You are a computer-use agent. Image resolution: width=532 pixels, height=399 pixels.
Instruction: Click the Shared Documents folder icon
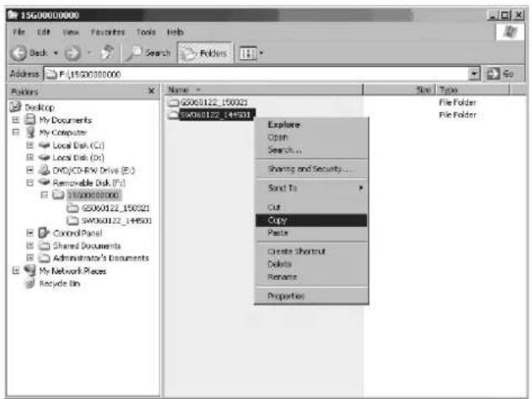44,245
